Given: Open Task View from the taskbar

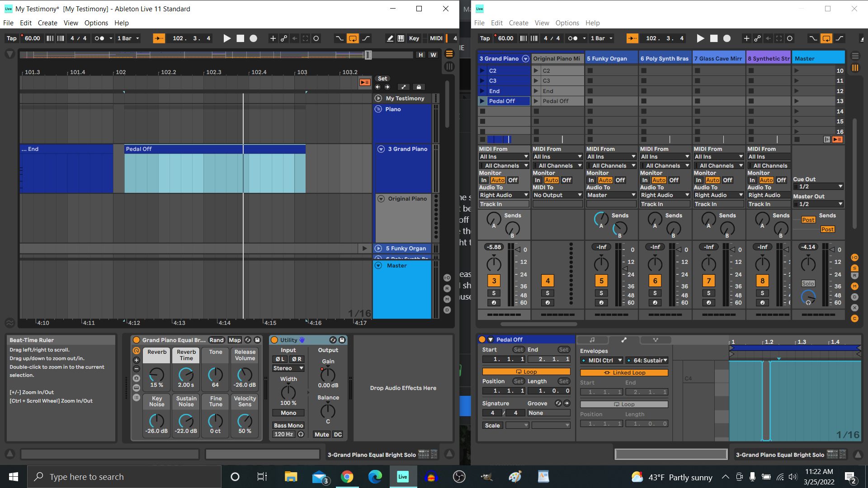Looking at the screenshot, I should pyautogui.click(x=262, y=477).
